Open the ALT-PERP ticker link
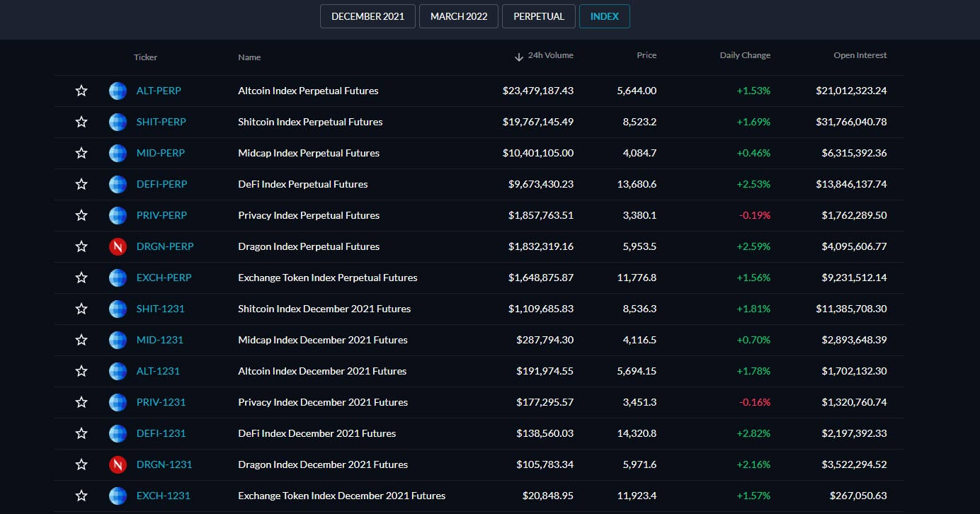The width and height of the screenshot is (980, 514). (159, 91)
